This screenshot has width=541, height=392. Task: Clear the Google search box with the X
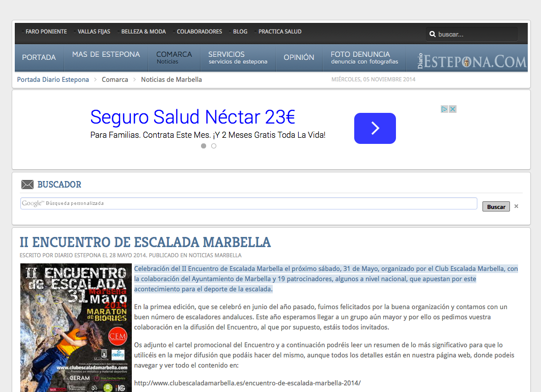516,206
